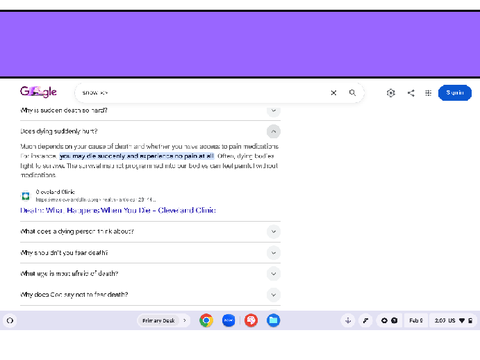Open the blue round shelf app
The width and height of the screenshot is (480, 360).
[x=229, y=321]
